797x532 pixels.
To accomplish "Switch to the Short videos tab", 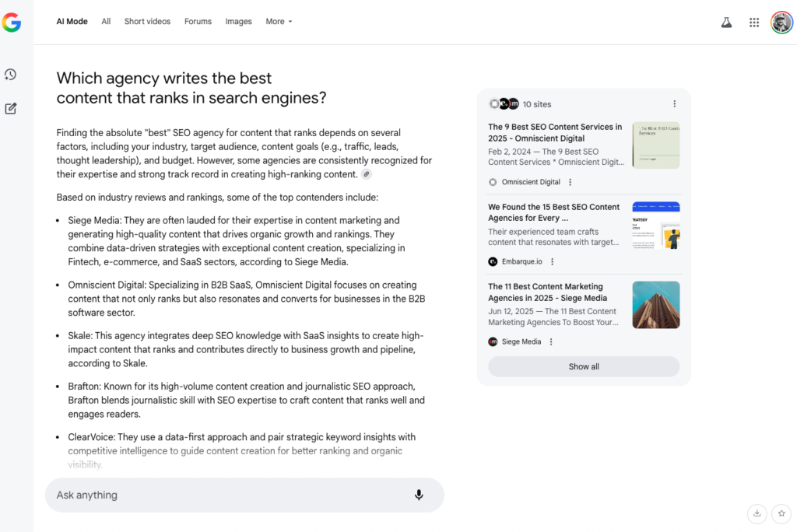I will coord(147,21).
